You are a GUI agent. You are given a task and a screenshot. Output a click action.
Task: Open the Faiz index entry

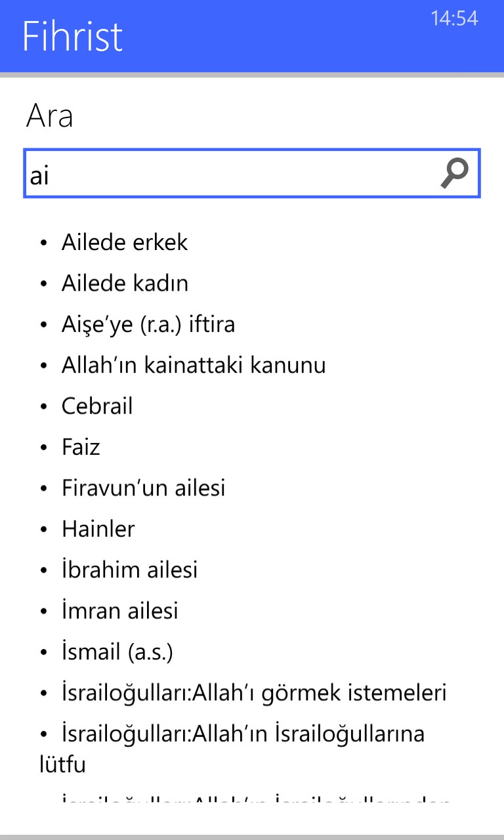[81, 448]
